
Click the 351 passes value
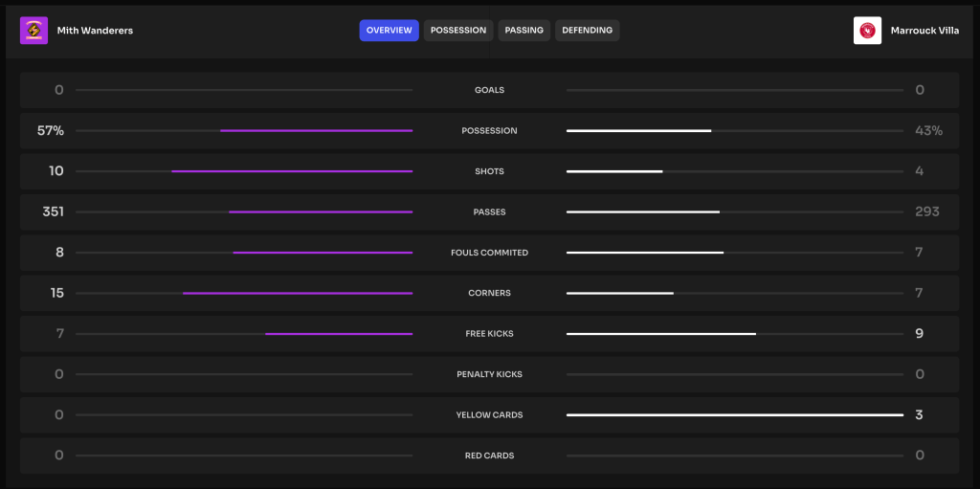(x=53, y=211)
